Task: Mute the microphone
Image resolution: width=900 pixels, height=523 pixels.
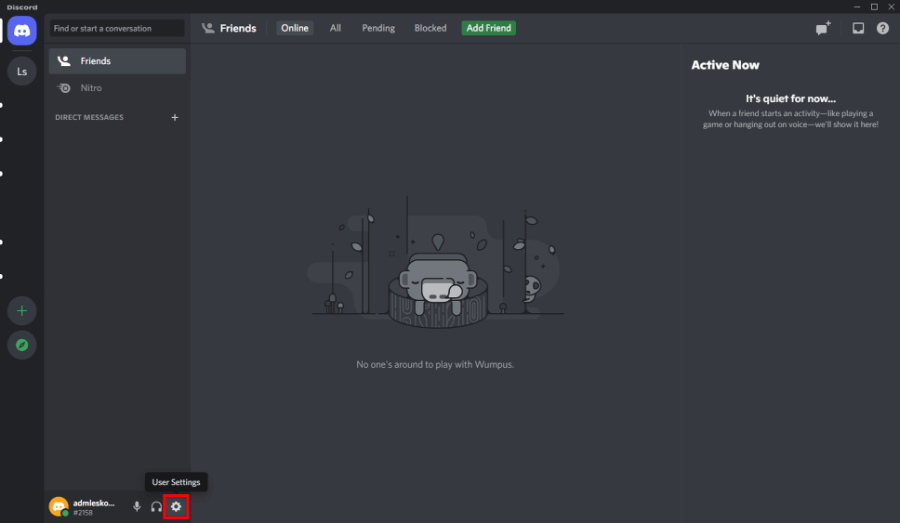Action: pos(137,506)
